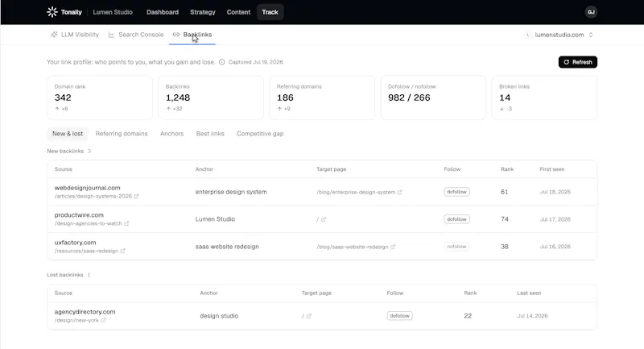Click anchor text 'saas website redesign'
The width and height of the screenshot is (644, 349).
tap(227, 247)
